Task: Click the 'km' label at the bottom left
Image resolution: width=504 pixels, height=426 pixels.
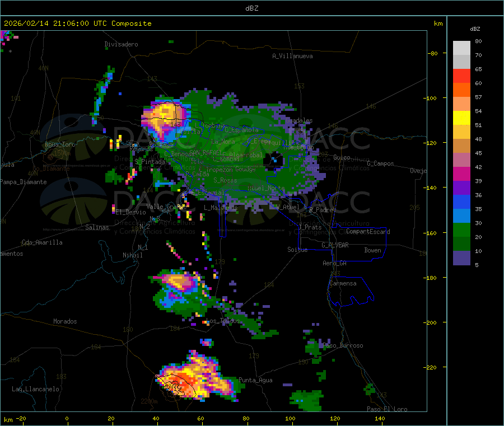Action: click(x=8, y=420)
